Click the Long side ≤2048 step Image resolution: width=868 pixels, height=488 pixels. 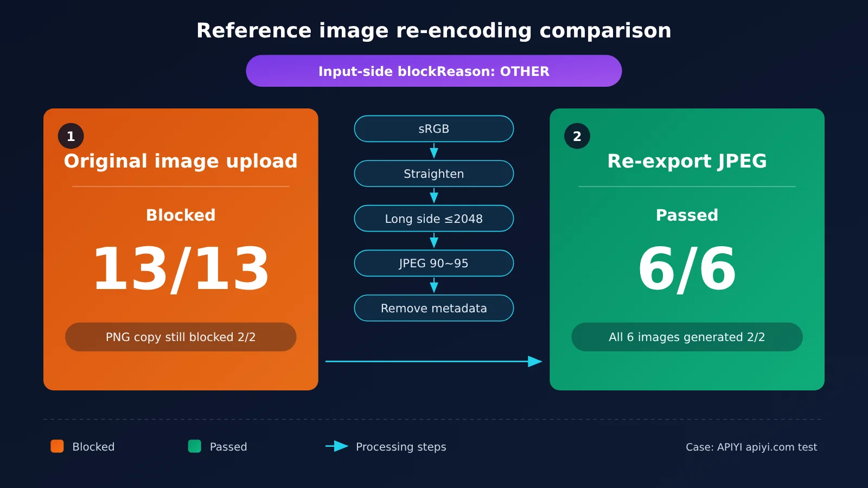434,219
